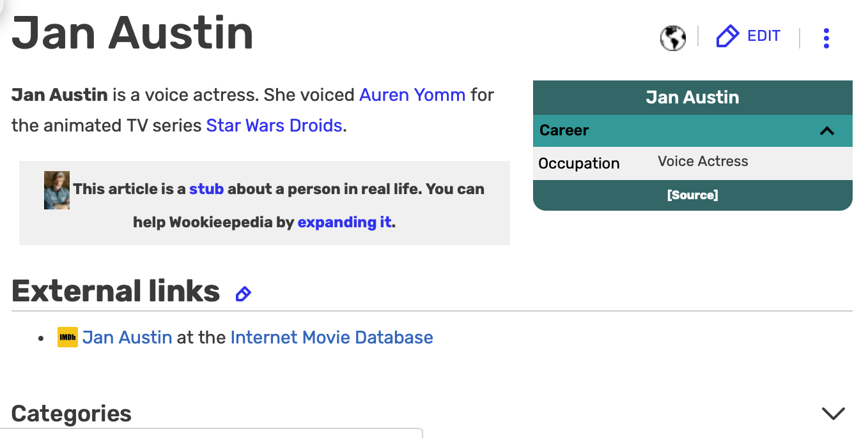This screenshot has width=868, height=438.
Task: Click the IMDb logo icon
Action: click(x=68, y=337)
